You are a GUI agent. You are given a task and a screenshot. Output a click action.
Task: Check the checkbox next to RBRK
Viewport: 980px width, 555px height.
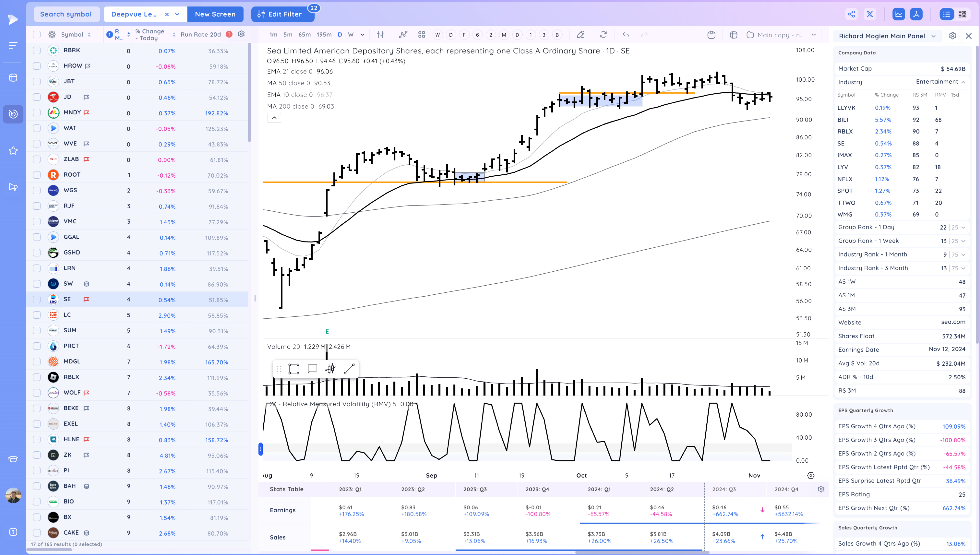(37, 50)
